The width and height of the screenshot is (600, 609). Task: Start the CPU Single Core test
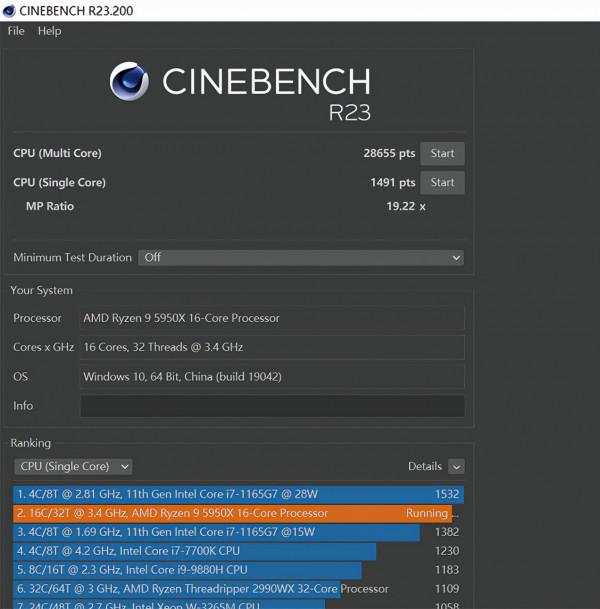point(442,183)
